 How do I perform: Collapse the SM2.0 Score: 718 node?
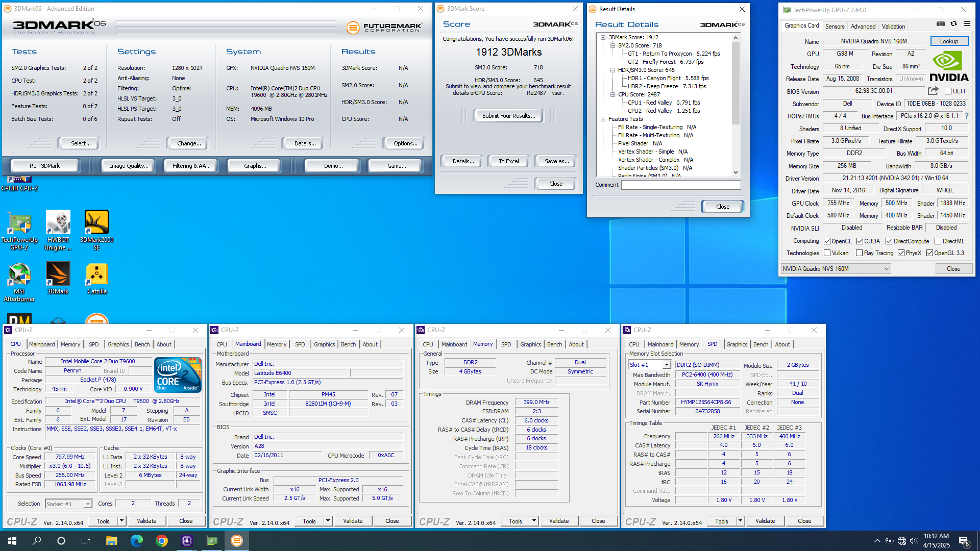[x=612, y=45]
